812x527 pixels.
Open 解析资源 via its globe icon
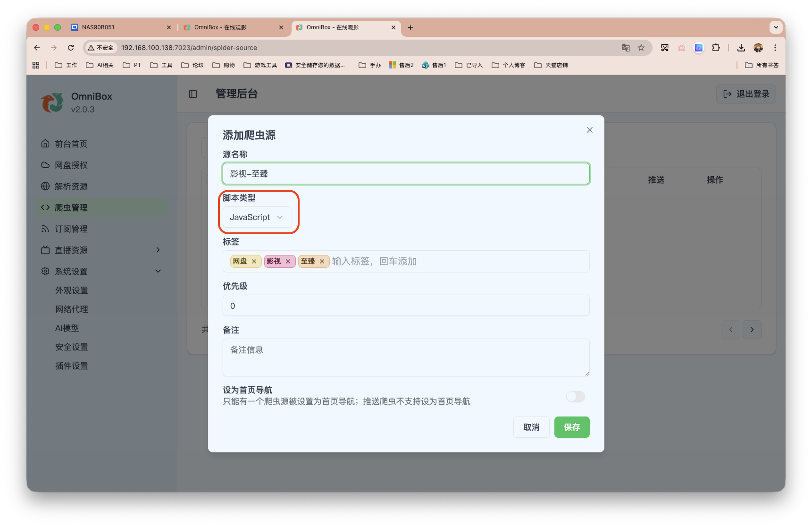click(45, 186)
